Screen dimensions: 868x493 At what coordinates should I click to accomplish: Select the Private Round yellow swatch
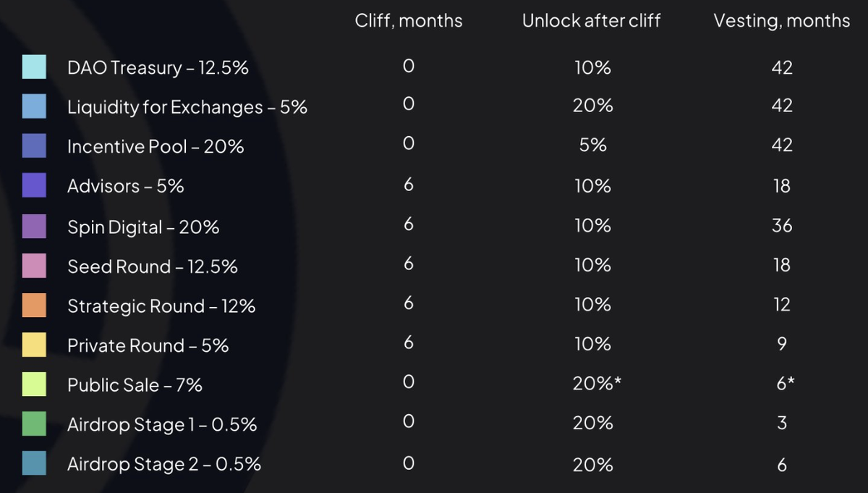(34, 345)
